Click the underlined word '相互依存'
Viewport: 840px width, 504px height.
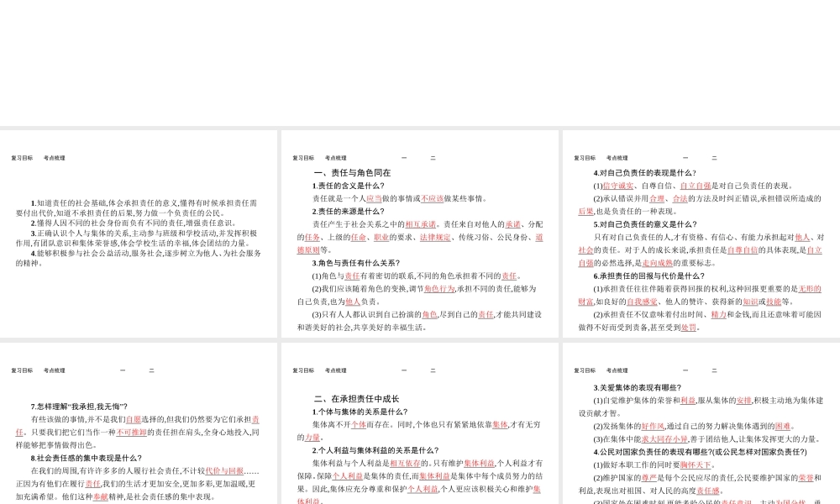[405, 464]
